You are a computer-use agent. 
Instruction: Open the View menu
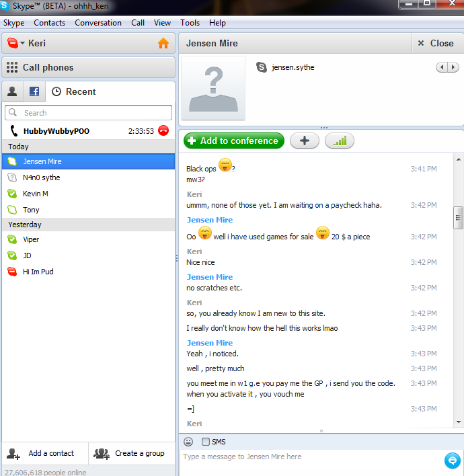(x=162, y=23)
